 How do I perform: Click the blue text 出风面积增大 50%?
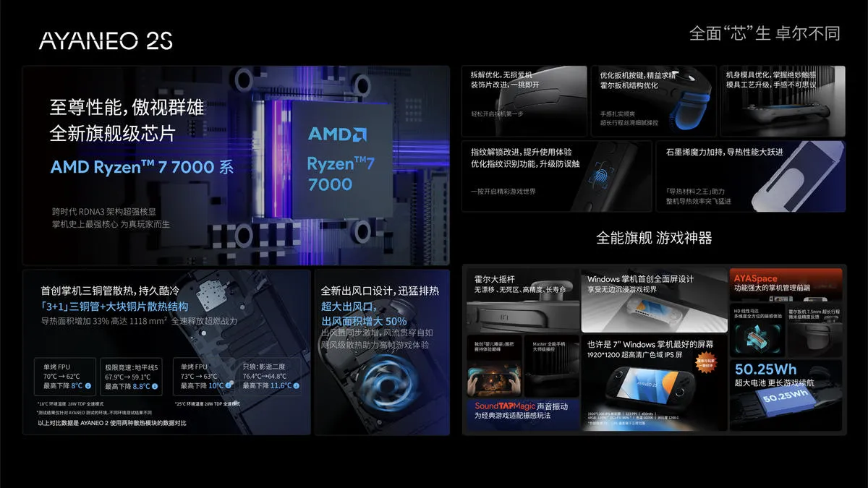[363, 321]
